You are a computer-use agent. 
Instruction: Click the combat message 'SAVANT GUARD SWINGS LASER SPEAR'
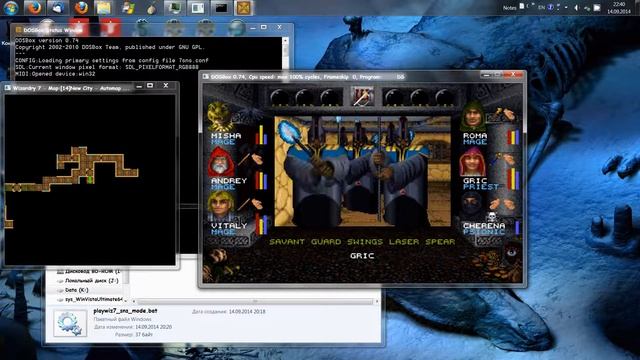(362, 242)
